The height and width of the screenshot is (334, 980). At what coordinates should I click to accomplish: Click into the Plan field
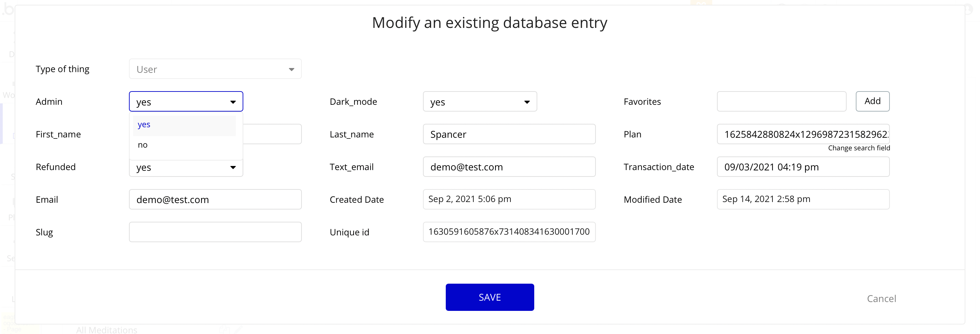click(x=803, y=134)
